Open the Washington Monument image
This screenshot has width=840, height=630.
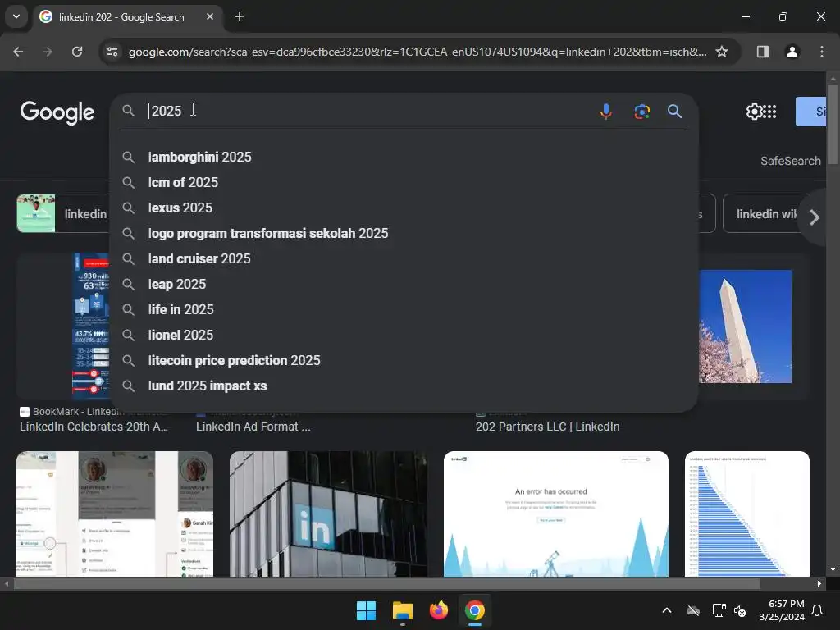pyautogui.click(x=745, y=326)
